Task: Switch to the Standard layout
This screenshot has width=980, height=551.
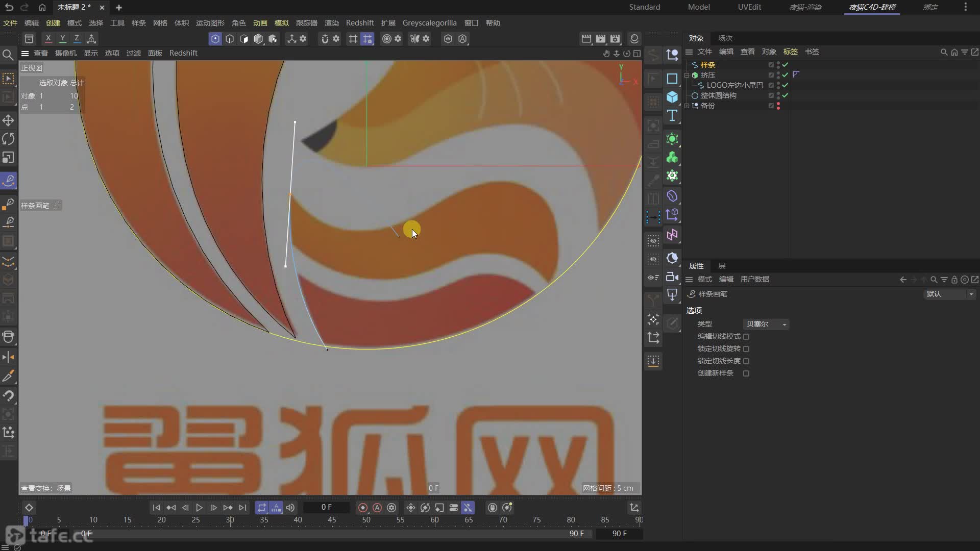Action: [645, 7]
